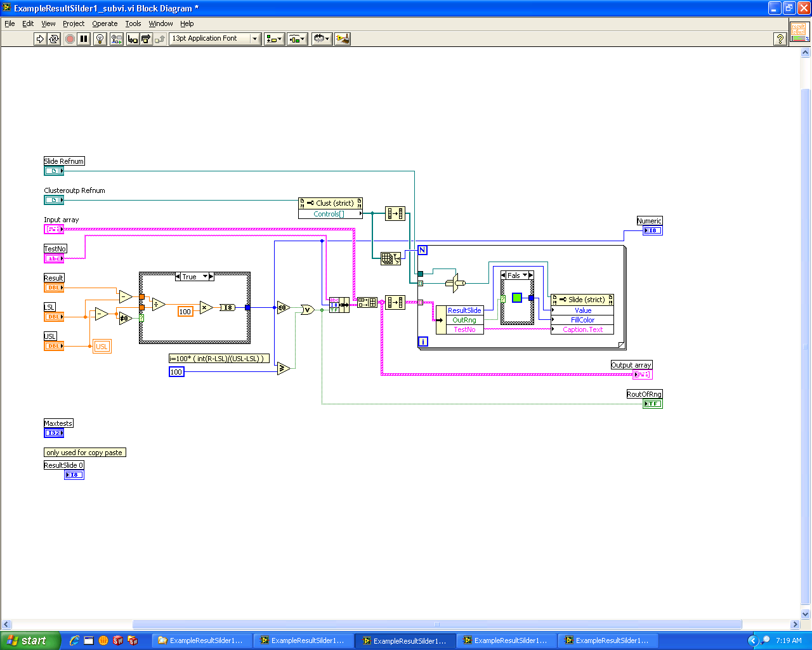Toggle the Pause button in toolbar

(84, 39)
